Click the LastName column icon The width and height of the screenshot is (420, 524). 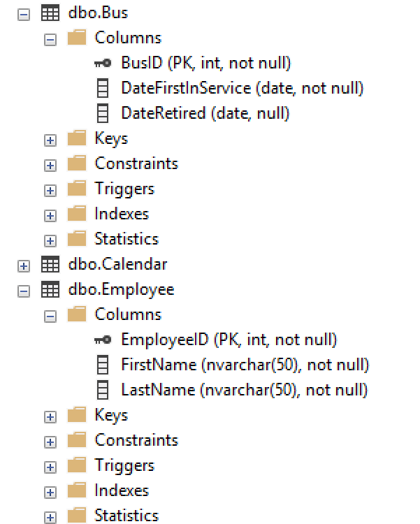coord(102,391)
